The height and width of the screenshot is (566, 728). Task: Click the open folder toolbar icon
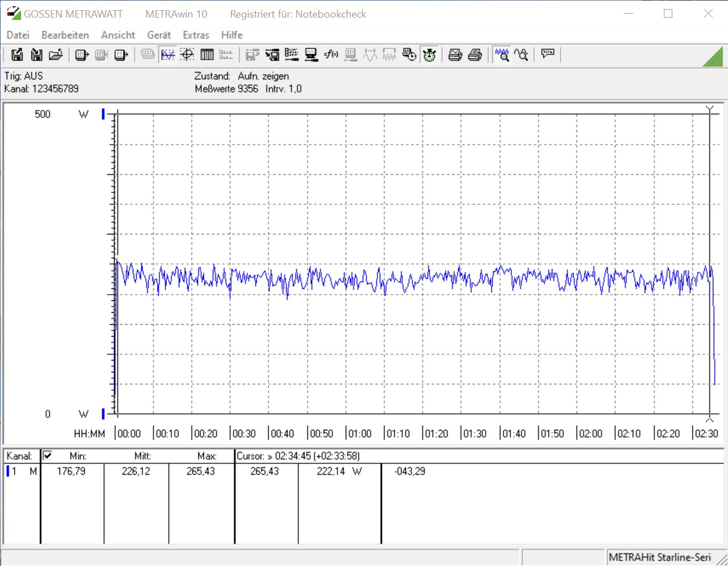point(56,54)
